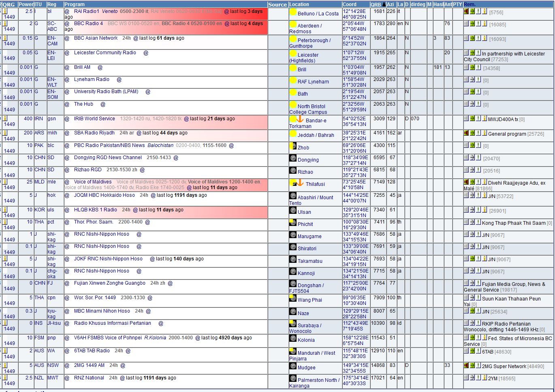Open the Jeddah / Bahrah location link

(x=316, y=135)
